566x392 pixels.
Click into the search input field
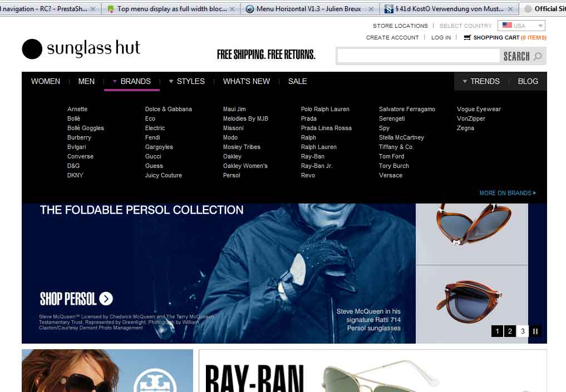coord(419,56)
